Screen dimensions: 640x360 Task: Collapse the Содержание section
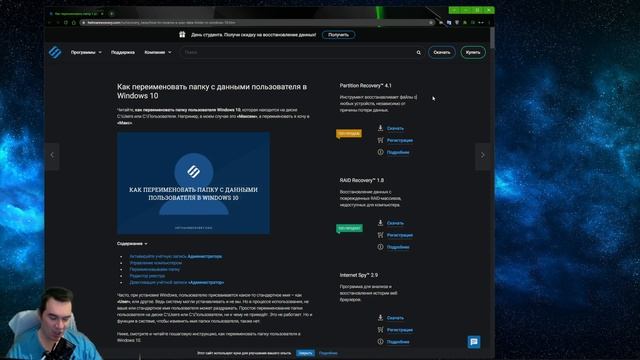pos(132,244)
